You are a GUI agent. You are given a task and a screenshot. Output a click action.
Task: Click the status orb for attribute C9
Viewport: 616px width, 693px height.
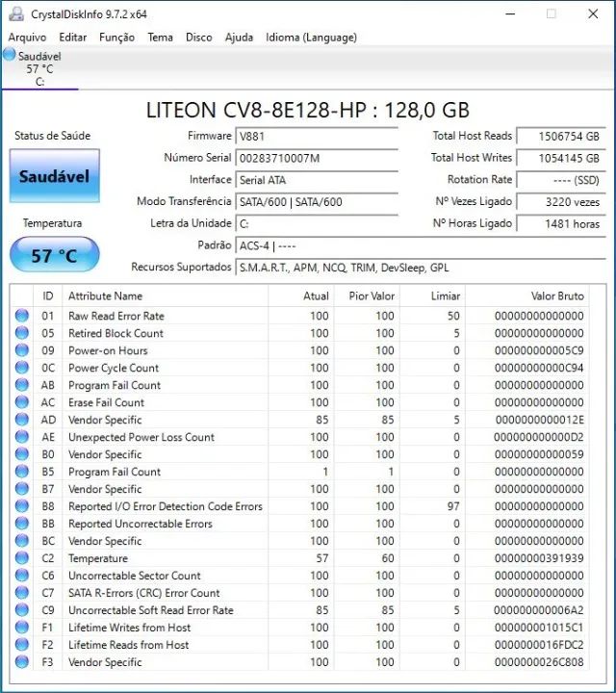[x=21, y=610]
